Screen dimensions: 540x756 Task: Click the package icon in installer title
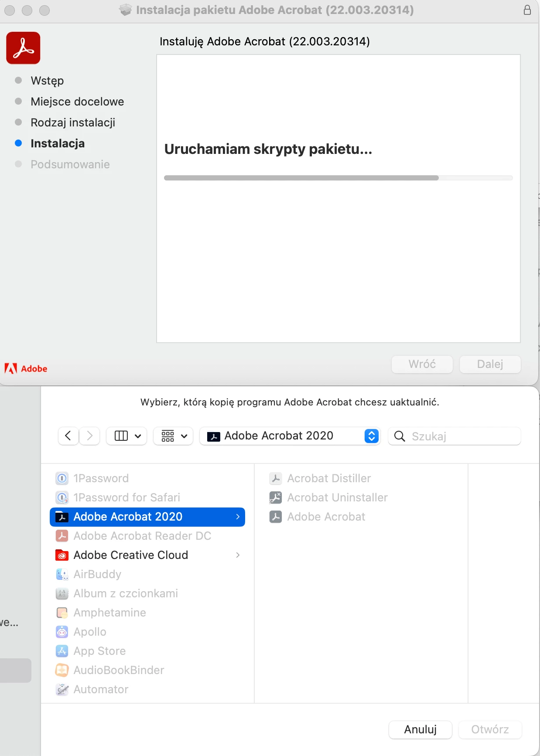tap(126, 10)
